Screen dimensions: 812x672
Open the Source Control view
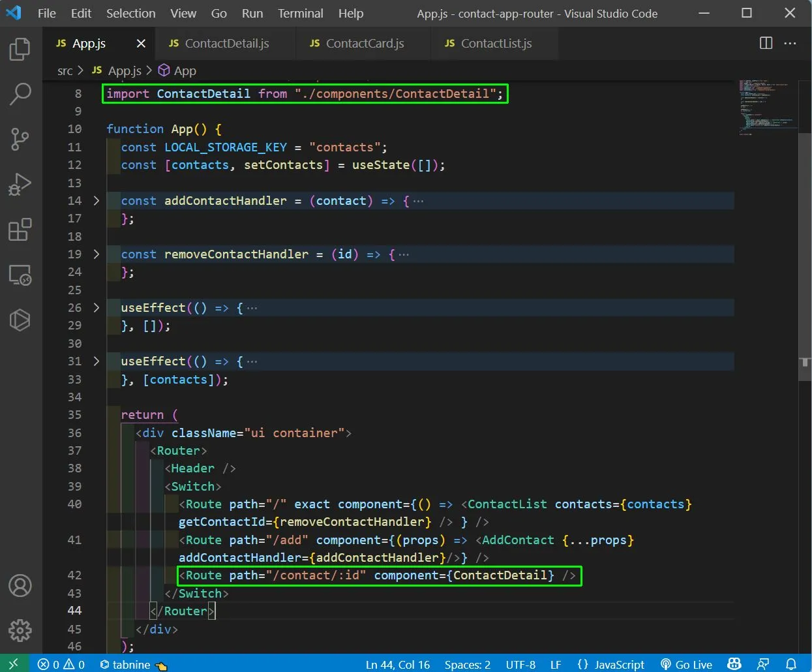pos(20,139)
